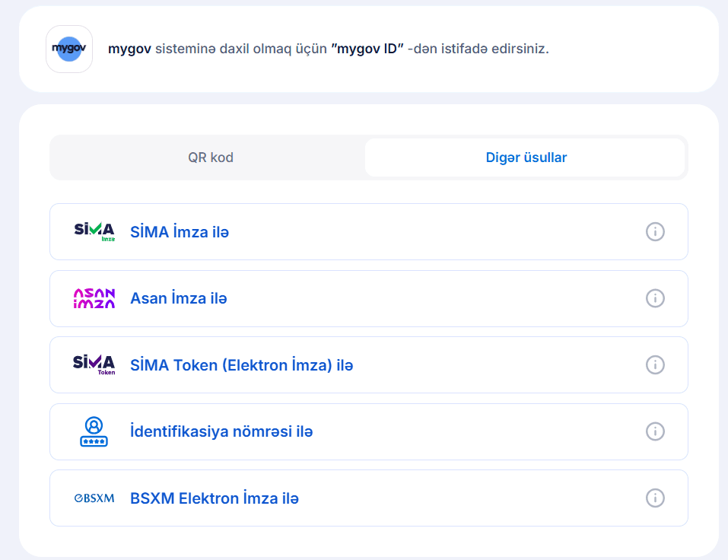Click the bold "mygov" word beside the logo
This screenshot has width=728, height=560.
129,49
